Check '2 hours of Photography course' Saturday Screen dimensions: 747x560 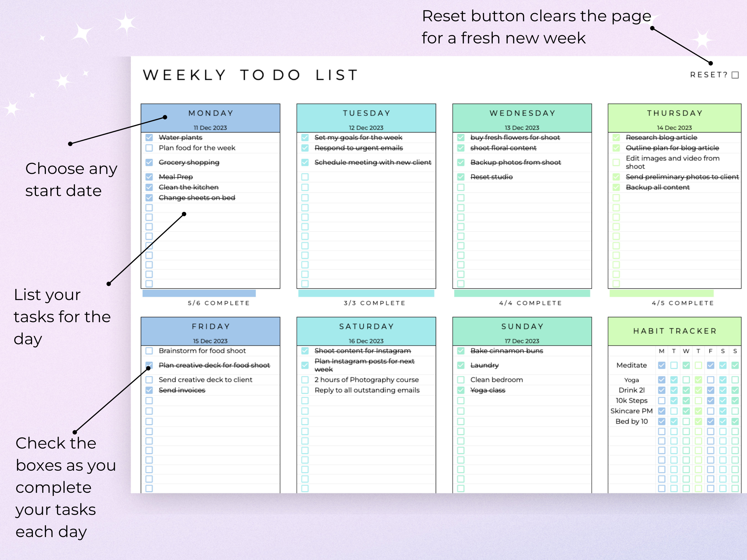coord(305,379)
